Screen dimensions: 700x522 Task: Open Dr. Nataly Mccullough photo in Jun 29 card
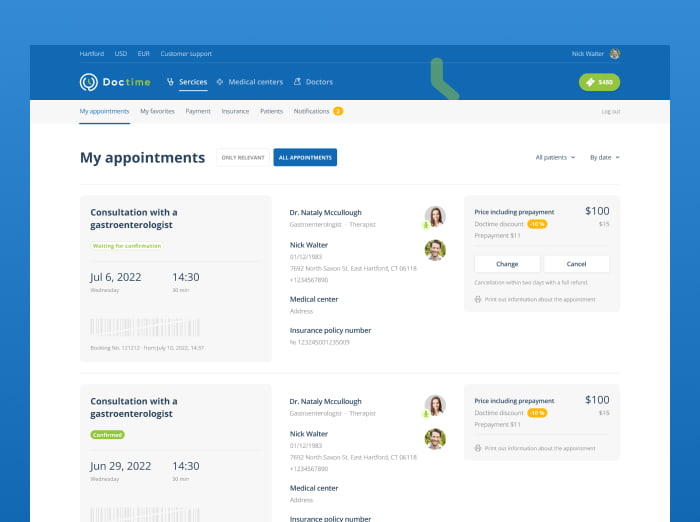point(435,405)
